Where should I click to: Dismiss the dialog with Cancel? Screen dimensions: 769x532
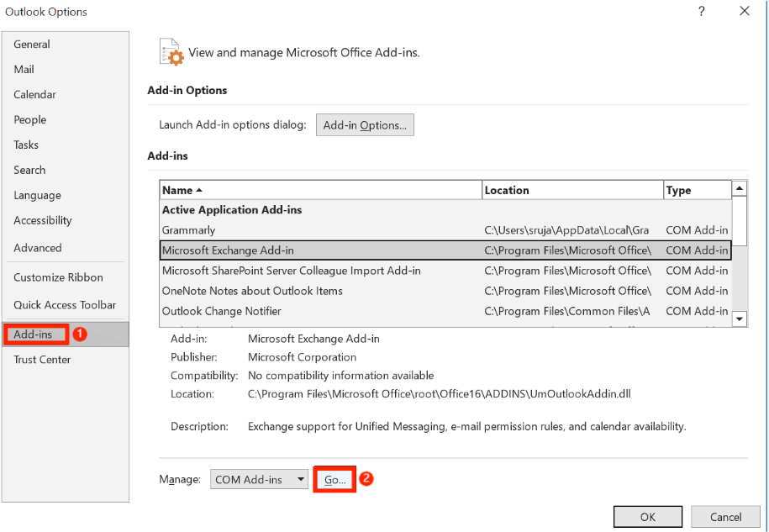(x=725, y=517)
